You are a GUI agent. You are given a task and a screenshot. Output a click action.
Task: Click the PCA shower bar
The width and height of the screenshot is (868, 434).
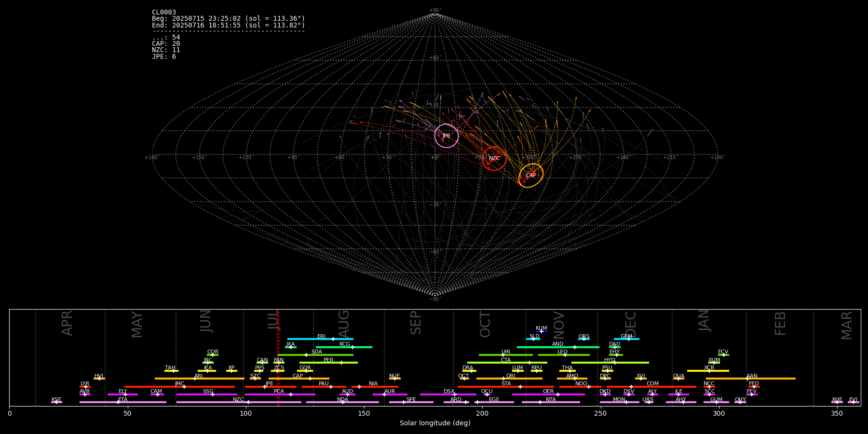tap(280, 394)
